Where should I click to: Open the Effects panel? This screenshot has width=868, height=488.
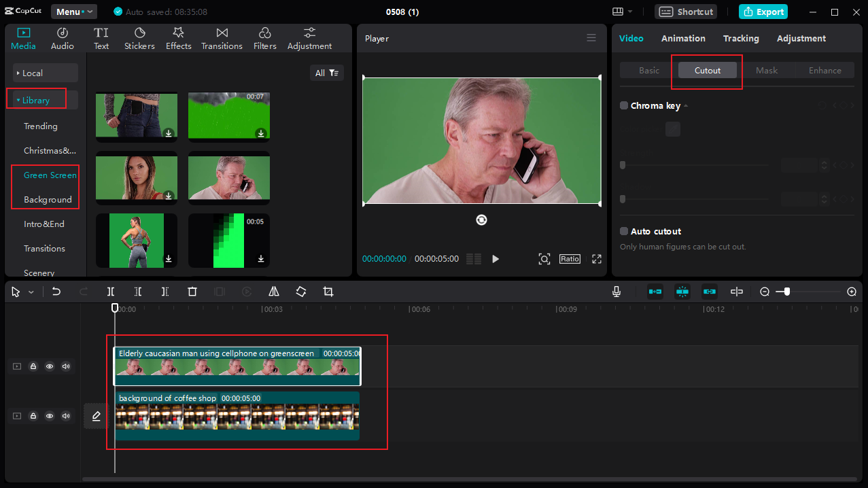pos(178,39)
